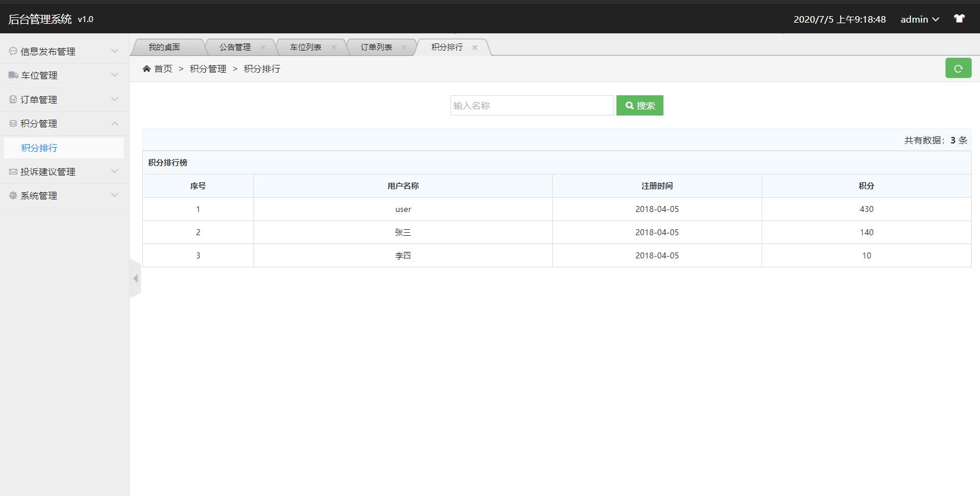980x496 pixels.
Task: Click the green 搜索 button
Action: pyautogui.click(x=640, y=105)
